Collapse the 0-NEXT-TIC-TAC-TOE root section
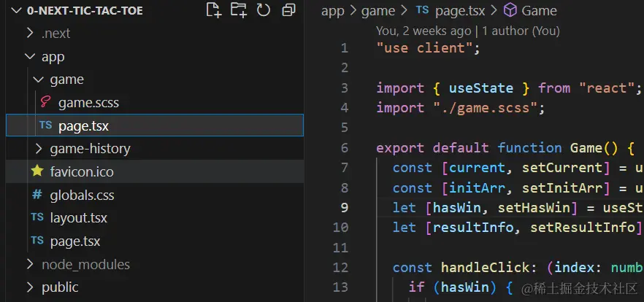This screenshot has width=644, height=302. (x=16, y=11)
